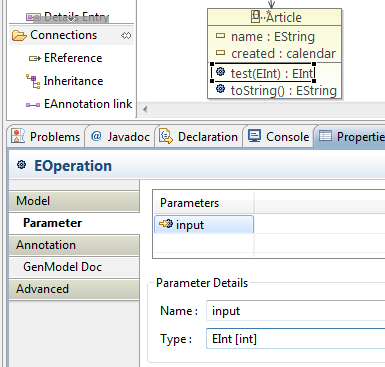Open the GenModel Doc properties section
This screenshot has width=385, height=367.
click(x=74, y=267)
